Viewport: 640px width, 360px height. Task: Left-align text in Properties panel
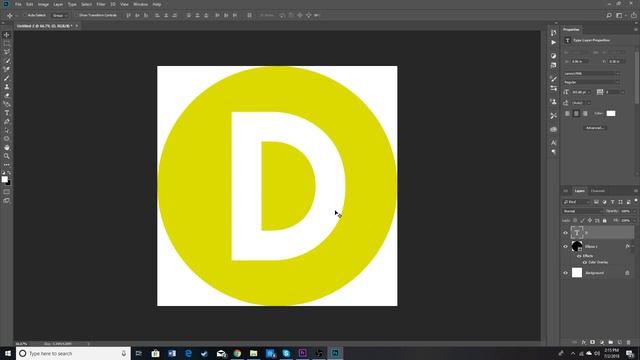coord(567,113)
